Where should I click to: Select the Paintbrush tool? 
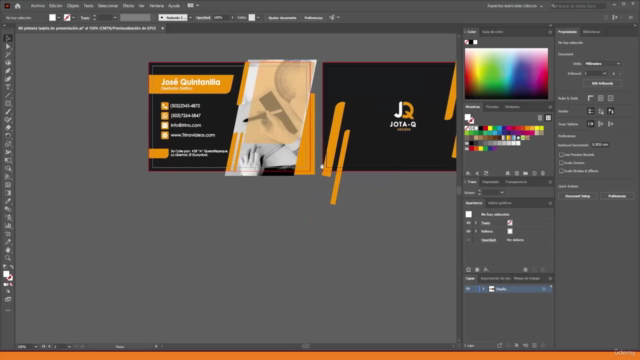pyautogui.click(x=8, y=112)
